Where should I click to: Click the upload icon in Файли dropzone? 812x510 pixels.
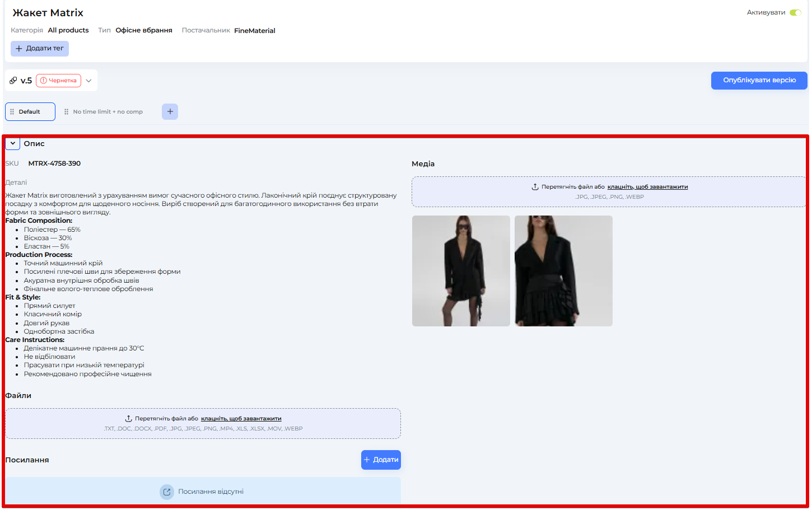point(128,419)
